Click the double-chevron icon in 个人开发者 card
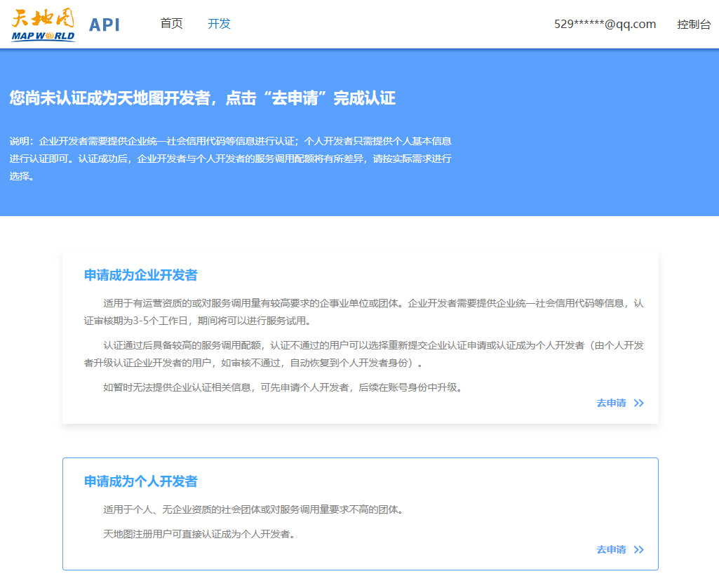 639,550
